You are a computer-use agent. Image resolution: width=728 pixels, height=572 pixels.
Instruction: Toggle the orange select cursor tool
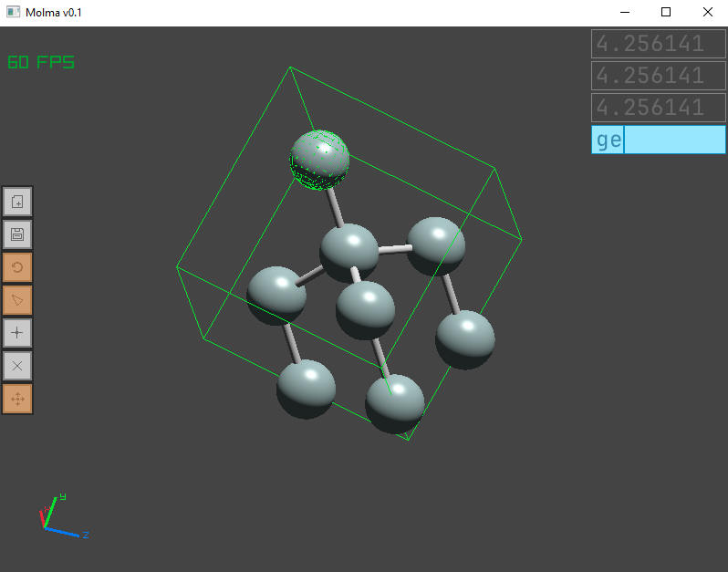[x=17, y=300]
